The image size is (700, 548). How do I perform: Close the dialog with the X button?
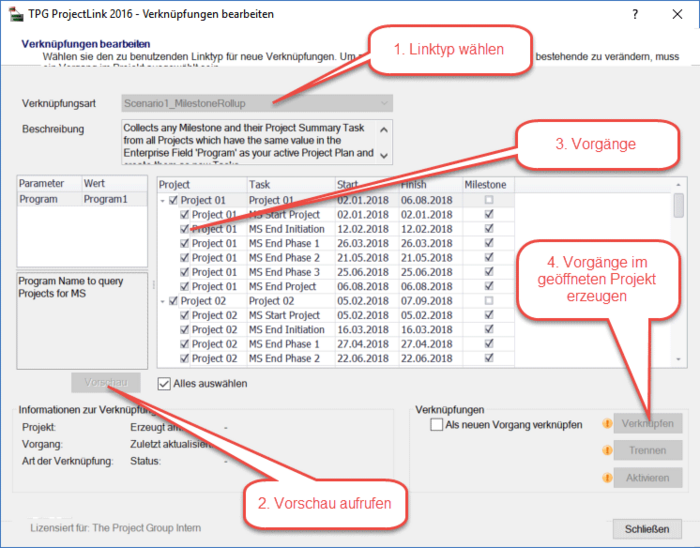[677, 14]
